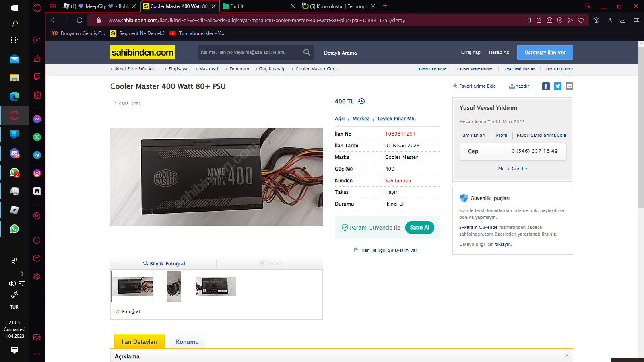
Task: Open tab search magnifier in title bar
Action: (588, 6)
